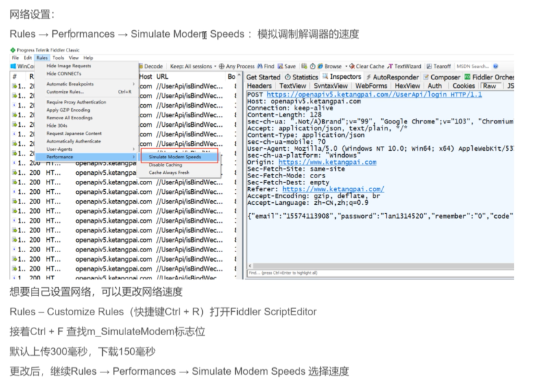Viewport: 560px width, 392px height.
Task: Click the JSON body line with "email"
Action: pos(380,216)
